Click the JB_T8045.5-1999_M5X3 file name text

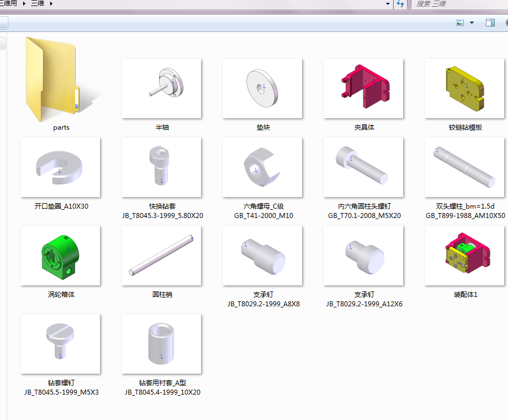pyautogui.click(x=61, y=392)
